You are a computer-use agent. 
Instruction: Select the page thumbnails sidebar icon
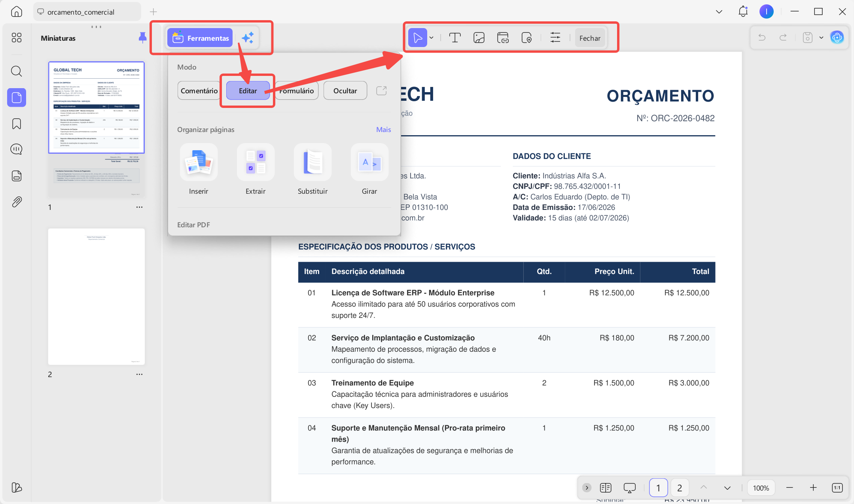(16, 97)
